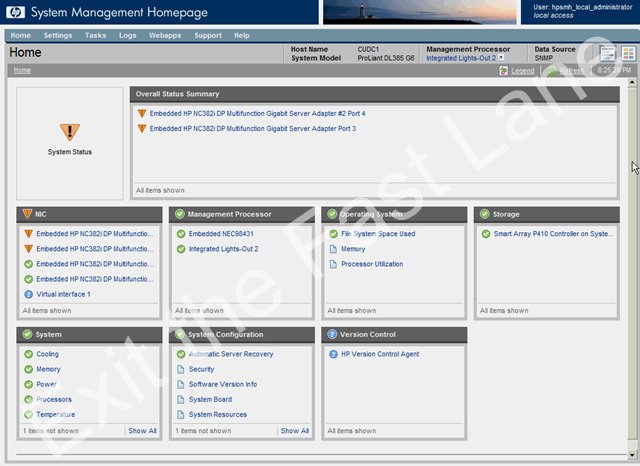Image resolution: width=640 pixels, height=466 pixels.
Task: Open the Logs menu
Action: 128,36
